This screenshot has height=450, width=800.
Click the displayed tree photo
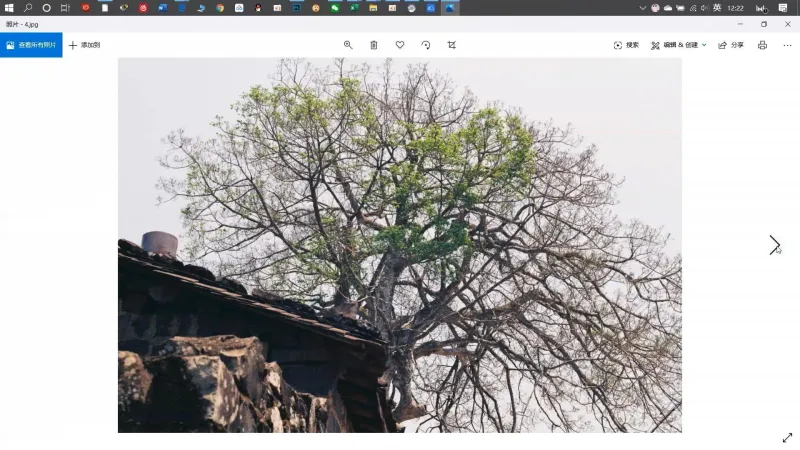click(x=400, y=245)
